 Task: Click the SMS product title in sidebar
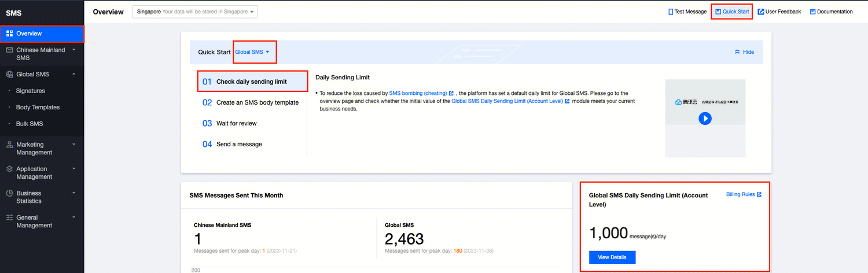(14, 13)
